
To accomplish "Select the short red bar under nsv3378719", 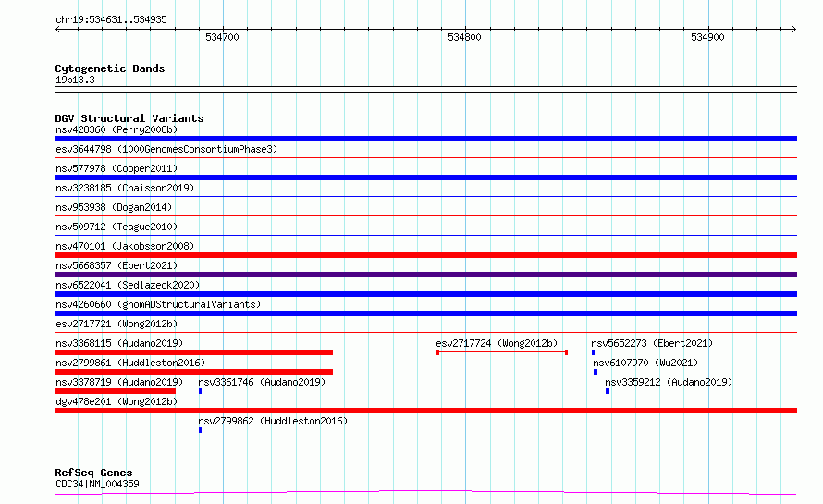I will 115,391.
